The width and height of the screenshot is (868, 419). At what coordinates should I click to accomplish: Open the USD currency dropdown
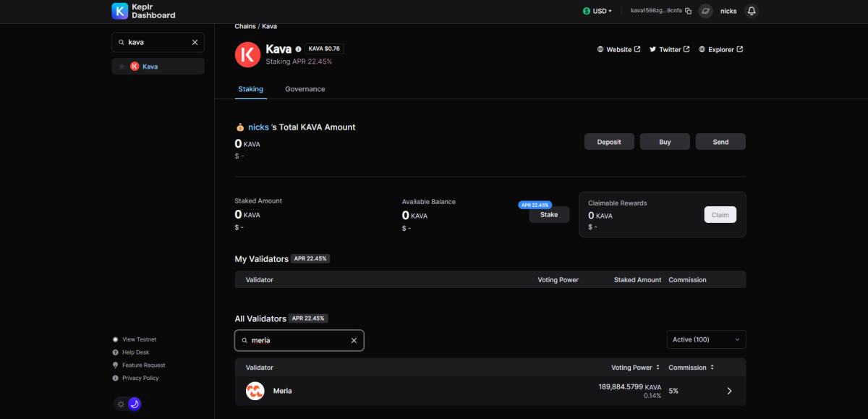click(x=597, y=11)
